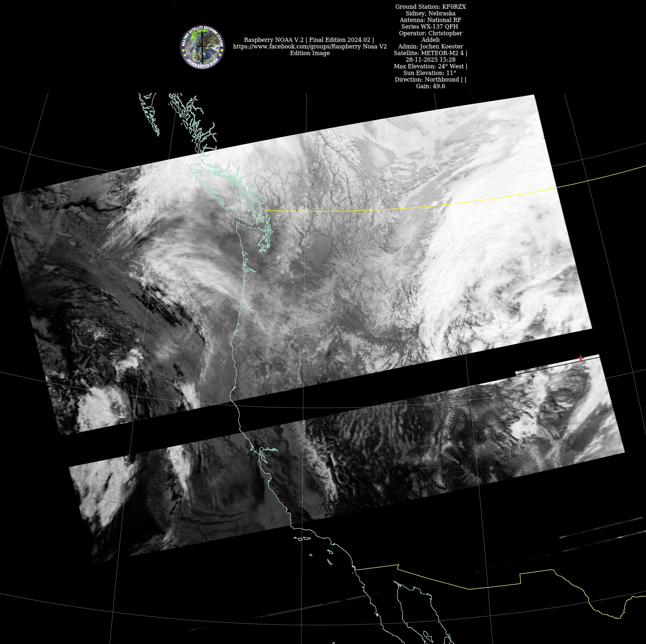The width and height of the screenshot is (646, 644).
Task: Click the 'Edition Image' caption text
Action: (310, 53)
